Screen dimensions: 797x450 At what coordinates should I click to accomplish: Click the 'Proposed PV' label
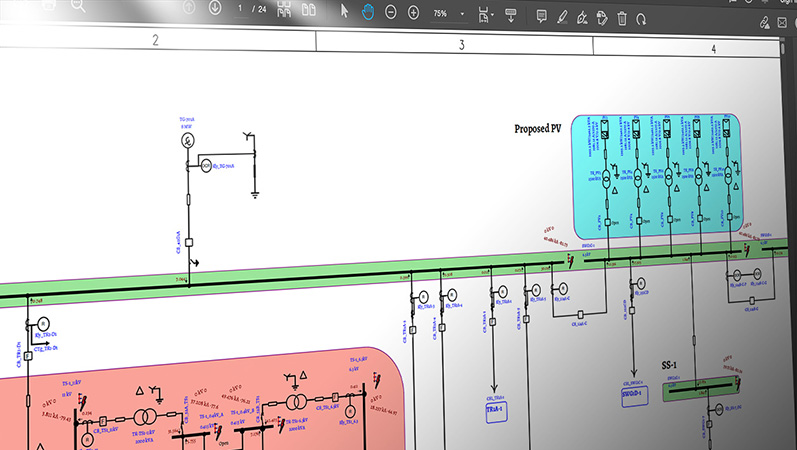point(538,129)
